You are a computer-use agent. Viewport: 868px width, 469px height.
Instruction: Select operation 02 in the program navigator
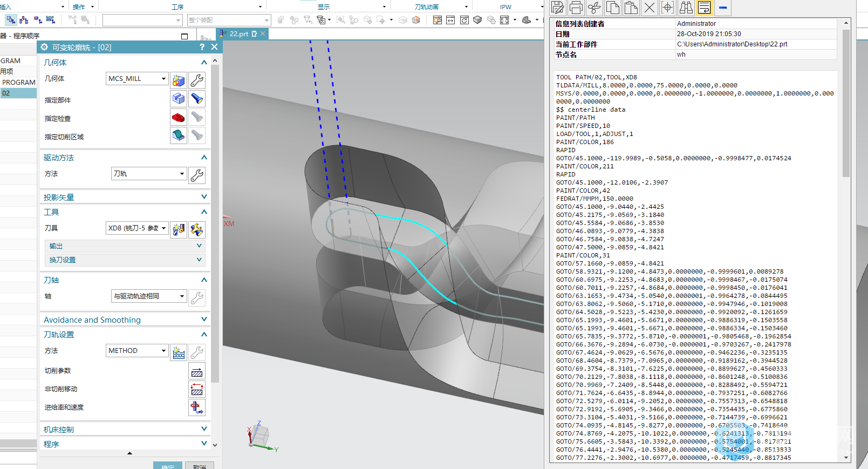pyautogui.click(x=18, y=93)
